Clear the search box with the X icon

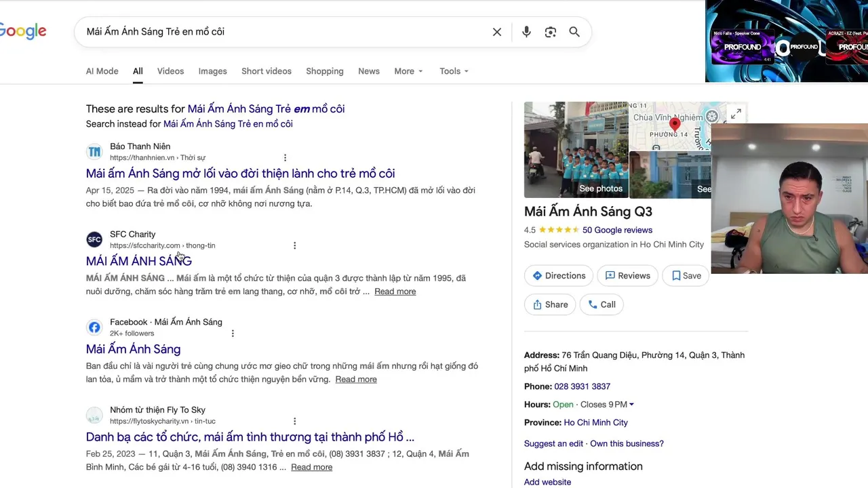click(497, 32)
